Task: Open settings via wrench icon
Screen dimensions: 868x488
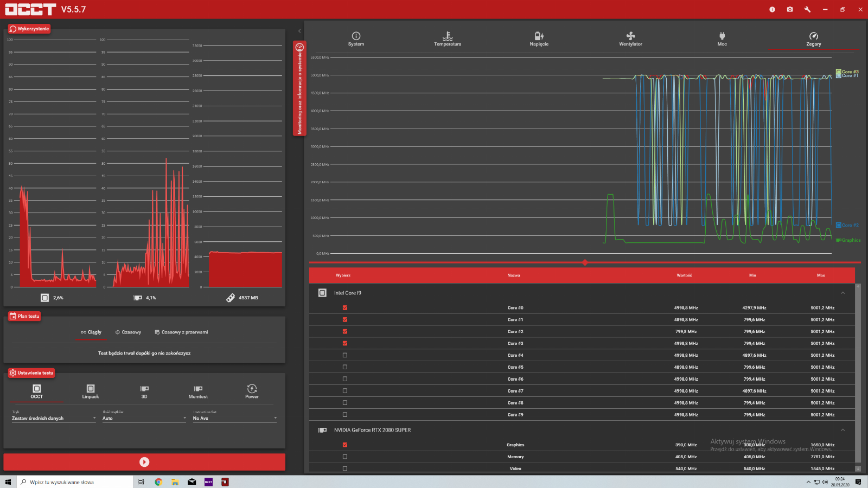Action: (x=807, y=9)
